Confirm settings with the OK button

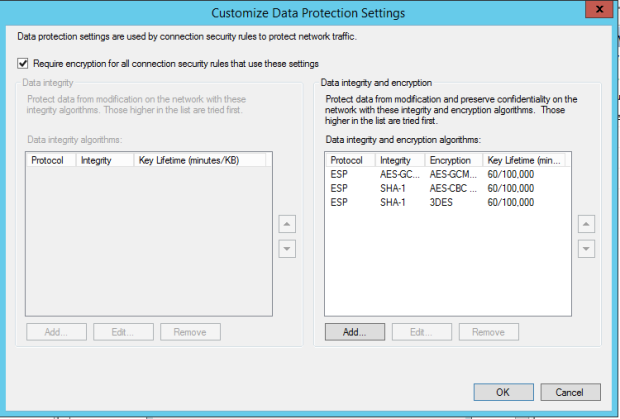point(503,392)
